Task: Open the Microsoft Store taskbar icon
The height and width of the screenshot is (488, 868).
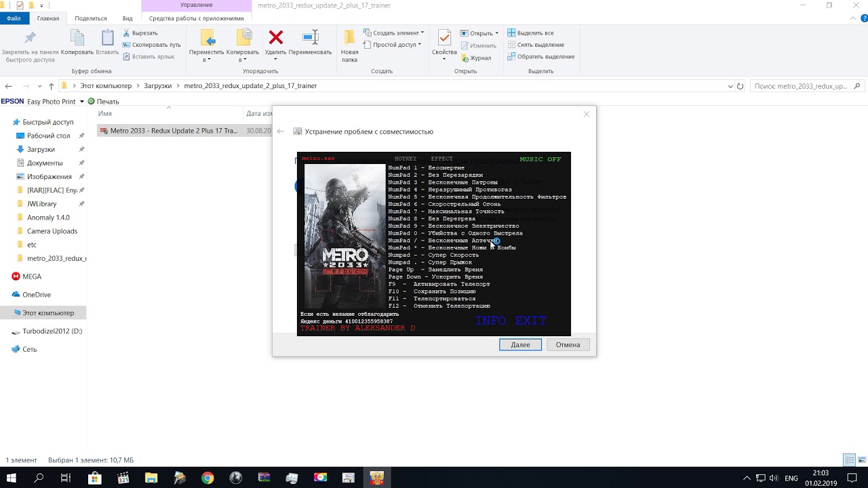Action: point(95,478)
